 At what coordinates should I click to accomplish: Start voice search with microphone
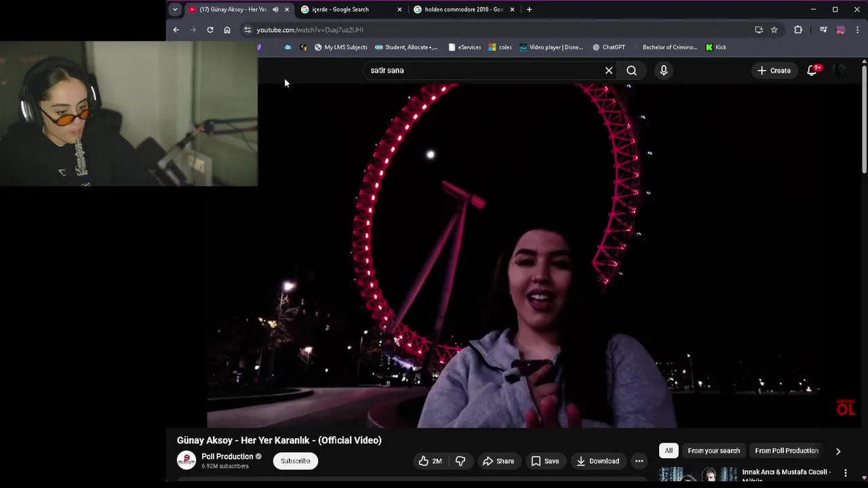coord(664,70)
